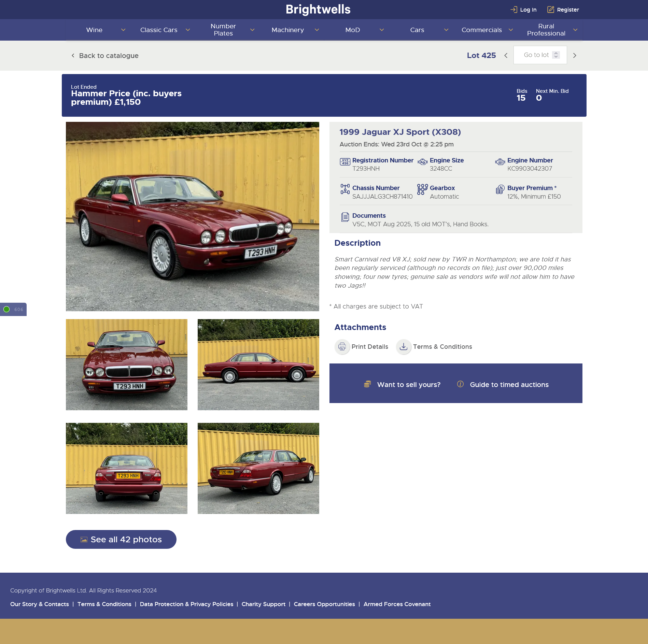Click the Documents page icon
This screenshot has width=648, height=644.
click(345, 217)
